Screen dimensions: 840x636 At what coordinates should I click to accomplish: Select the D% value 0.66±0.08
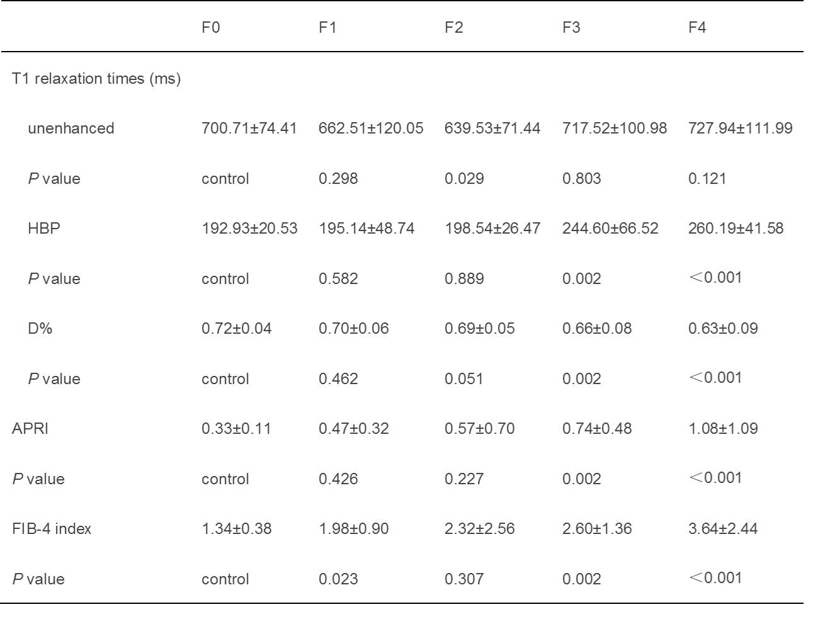click(x=597, y=328)
